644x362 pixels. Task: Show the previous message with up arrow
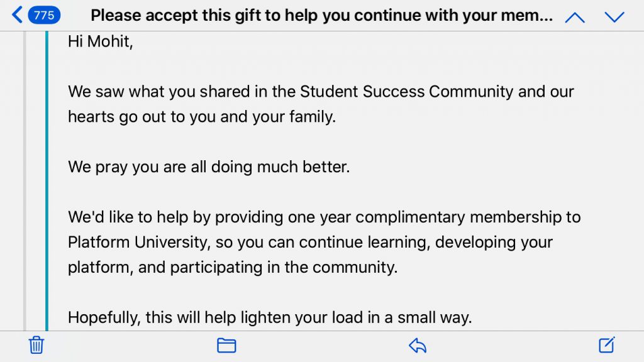[x=575, y=17]
